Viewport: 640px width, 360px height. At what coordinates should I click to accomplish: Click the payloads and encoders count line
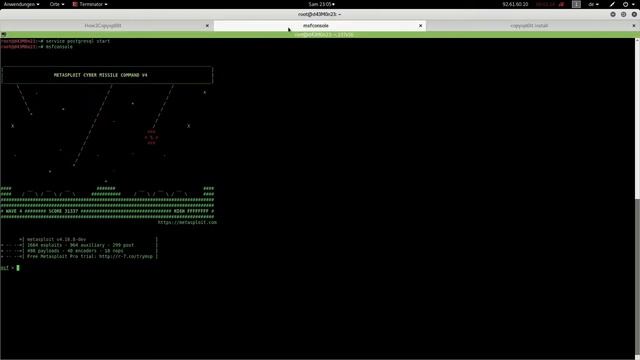[75, 251]
